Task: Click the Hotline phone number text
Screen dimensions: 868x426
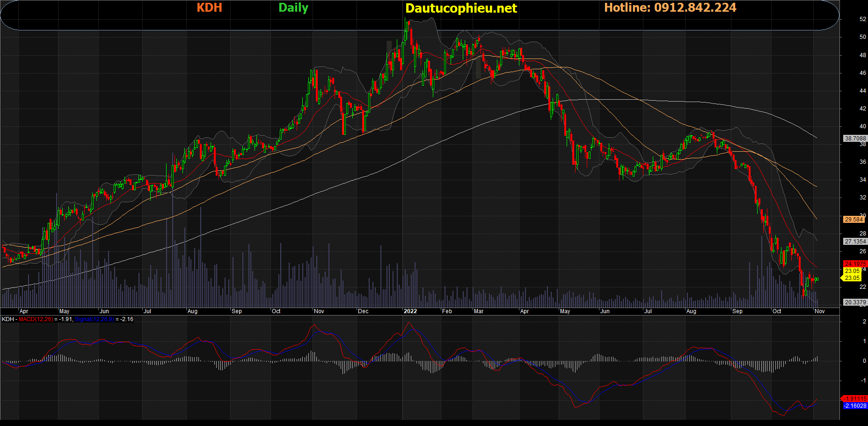Action: 670,8
